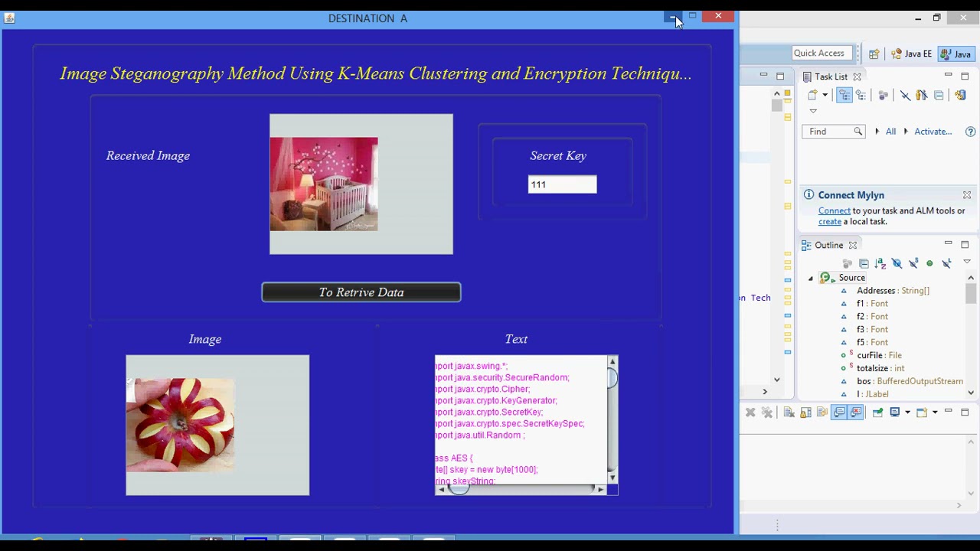
Task: Click scroll-down arrow of retrieved Text area
Action: pos(612,478)
